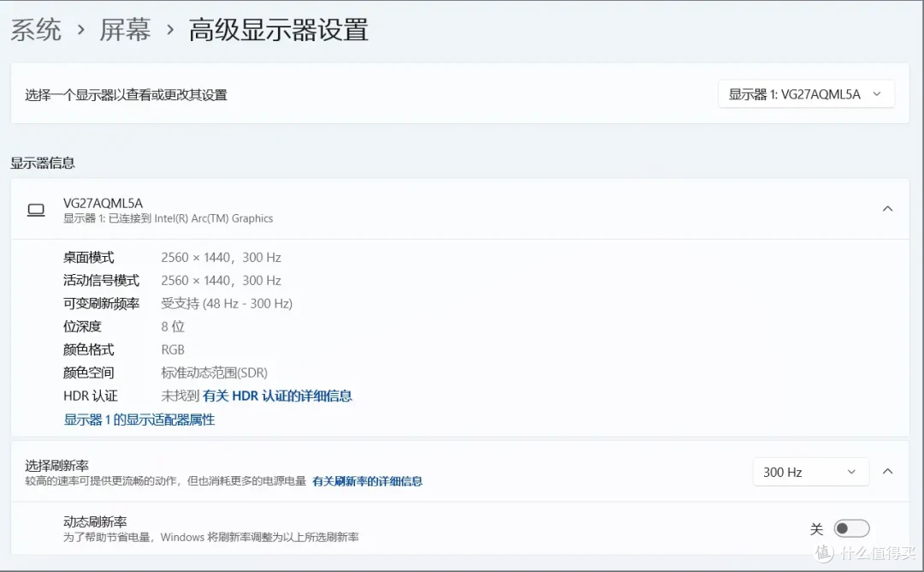Open 有关刷新率的详细信息 link
This screenshot has height=572, width=924.
tap(367, 481)
